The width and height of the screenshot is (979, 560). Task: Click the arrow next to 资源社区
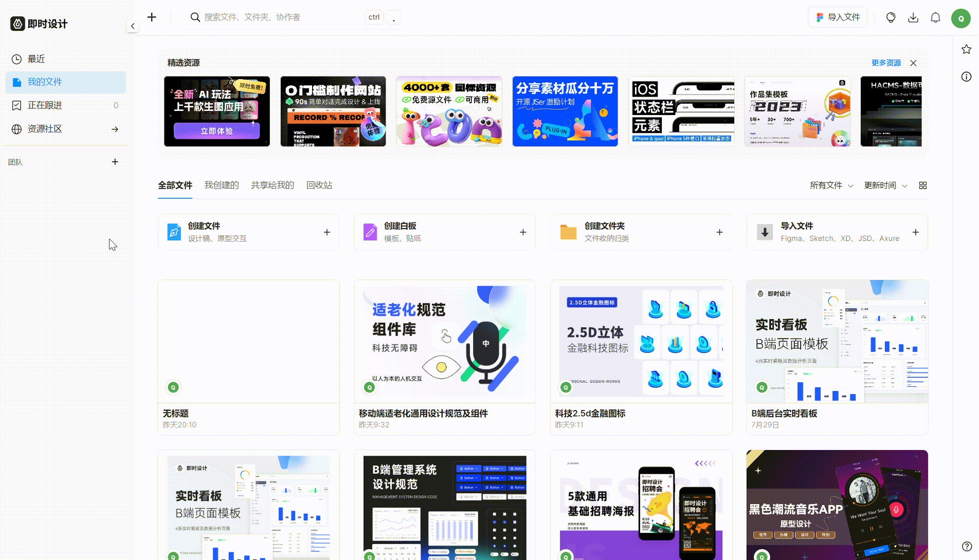[x=115, y=129]
